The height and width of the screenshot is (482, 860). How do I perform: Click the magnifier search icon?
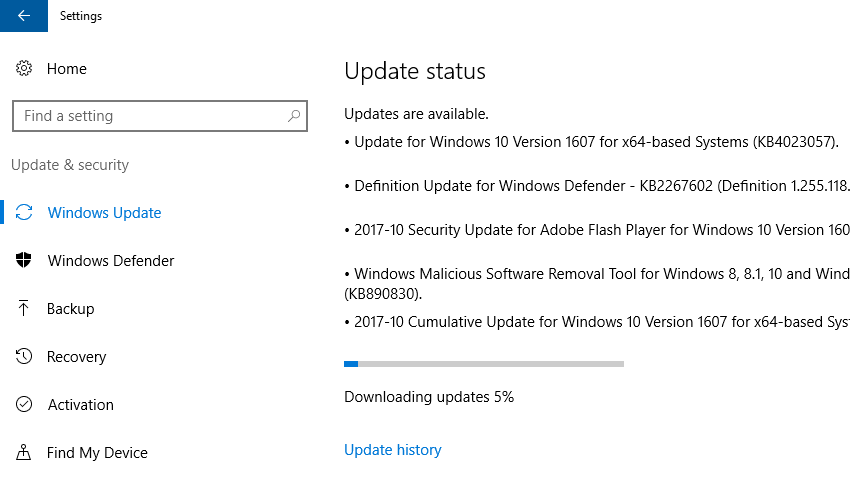(294, 116)
